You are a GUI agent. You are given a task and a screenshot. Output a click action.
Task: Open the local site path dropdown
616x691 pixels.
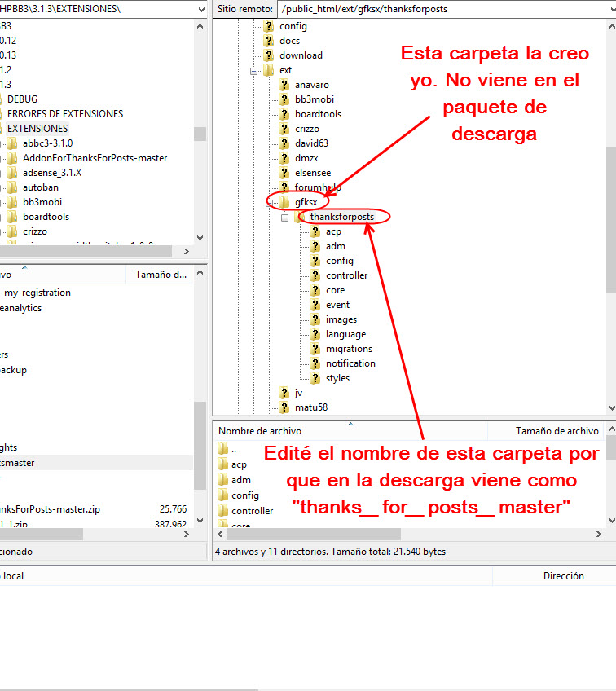(200, 8)
